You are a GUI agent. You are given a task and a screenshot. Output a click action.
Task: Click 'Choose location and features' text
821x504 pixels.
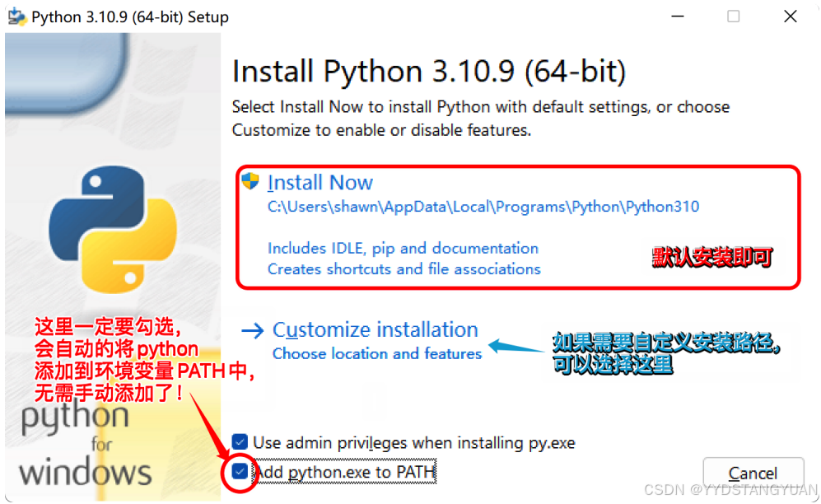pyautogui.click(x=376, y=354)
